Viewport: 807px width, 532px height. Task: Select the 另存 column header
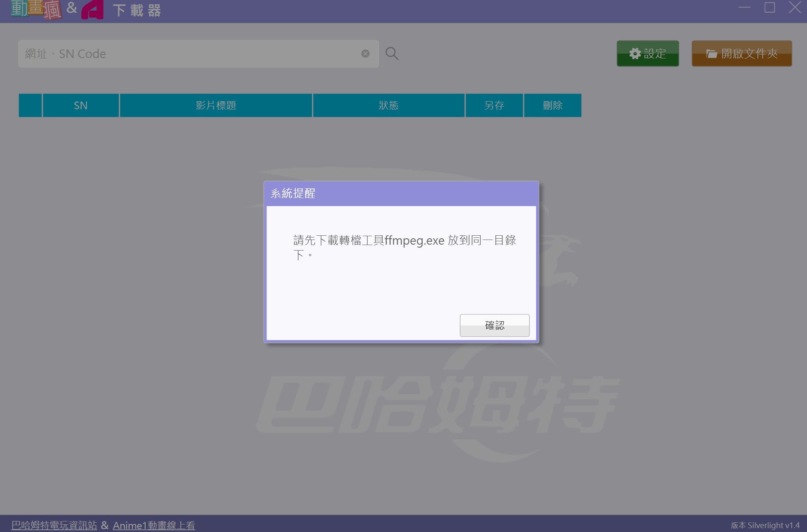(x=494, y=105)
